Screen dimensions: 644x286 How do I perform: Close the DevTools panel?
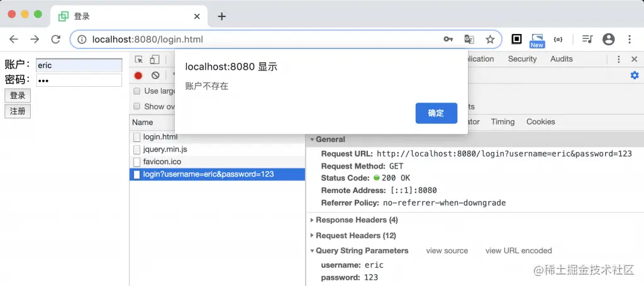pyautogui.click(x=634, y=60)
